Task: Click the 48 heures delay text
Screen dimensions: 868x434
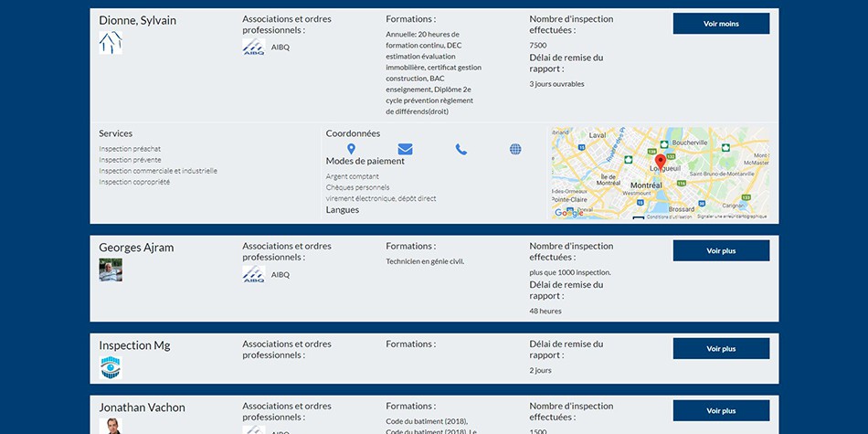Action: tap(545, 311)
